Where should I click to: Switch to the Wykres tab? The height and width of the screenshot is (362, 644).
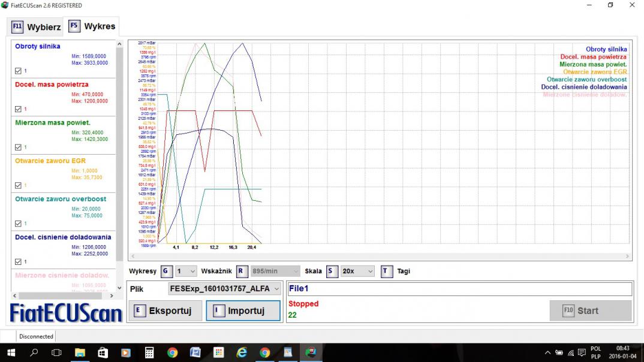(x=92, y=26)
